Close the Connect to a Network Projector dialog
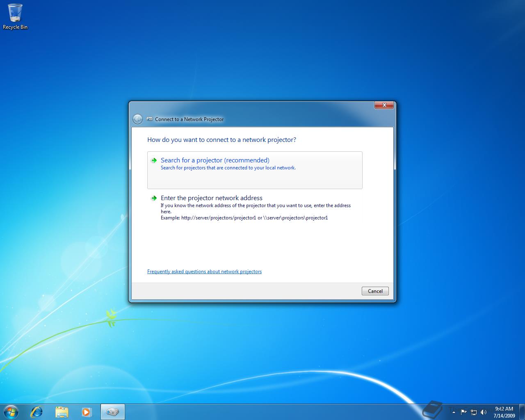Viewport: 525px width, 420px height. point(384,105)
